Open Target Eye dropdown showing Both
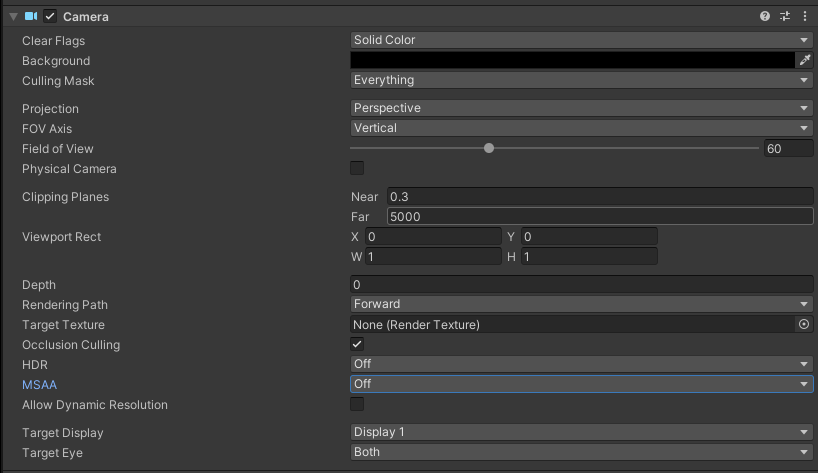The height and width of the screenshot is (473, 818). coord(582,452)
